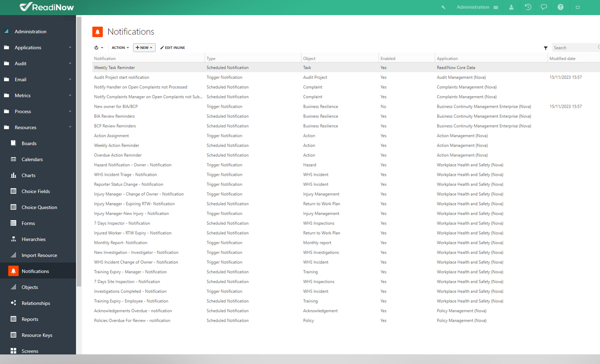
Task: Collapse the Resources folder arrow
Action: coord(70,127)
